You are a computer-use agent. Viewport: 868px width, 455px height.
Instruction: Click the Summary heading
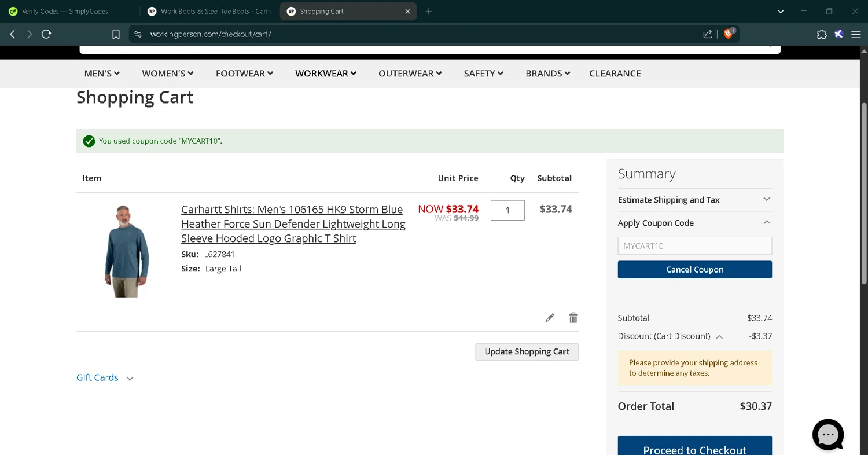point(646,174)
